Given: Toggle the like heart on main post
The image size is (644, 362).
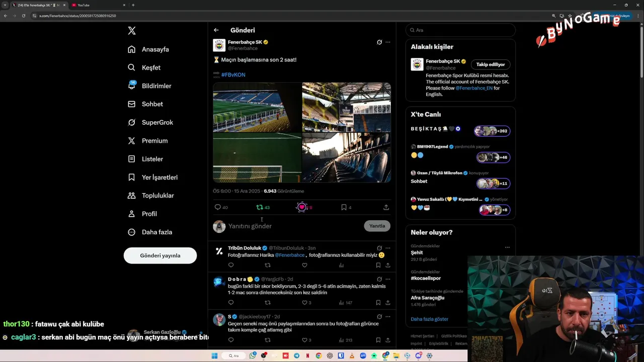Looking at the screenshot, I should point(302,207).
